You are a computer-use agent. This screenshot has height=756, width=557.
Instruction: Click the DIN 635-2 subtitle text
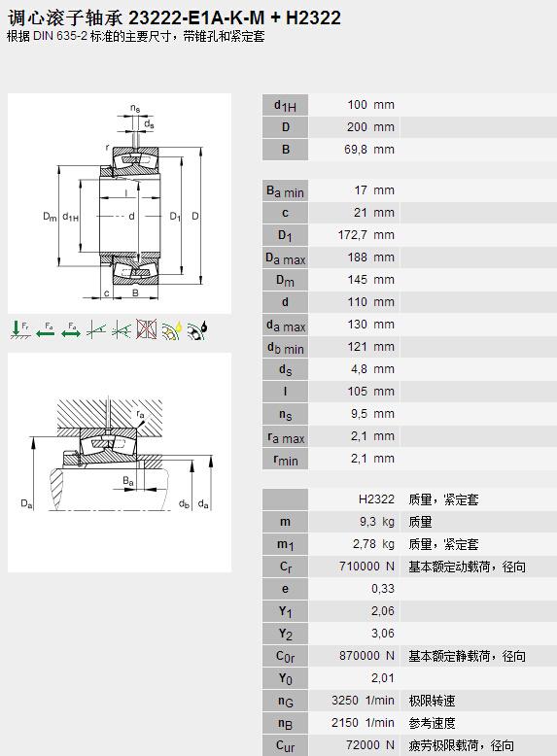click(136, 37)
